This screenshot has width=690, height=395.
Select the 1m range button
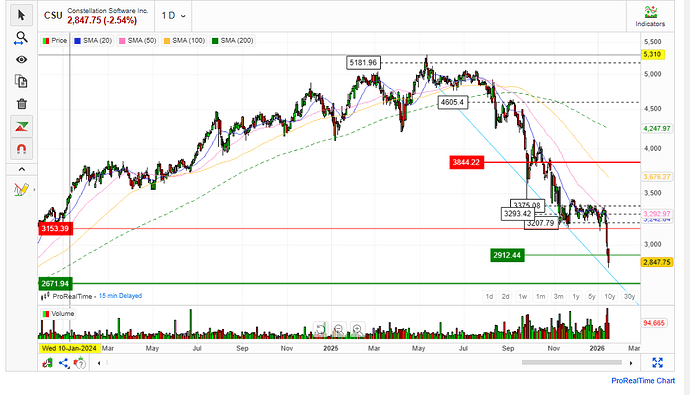click(540, 296)
